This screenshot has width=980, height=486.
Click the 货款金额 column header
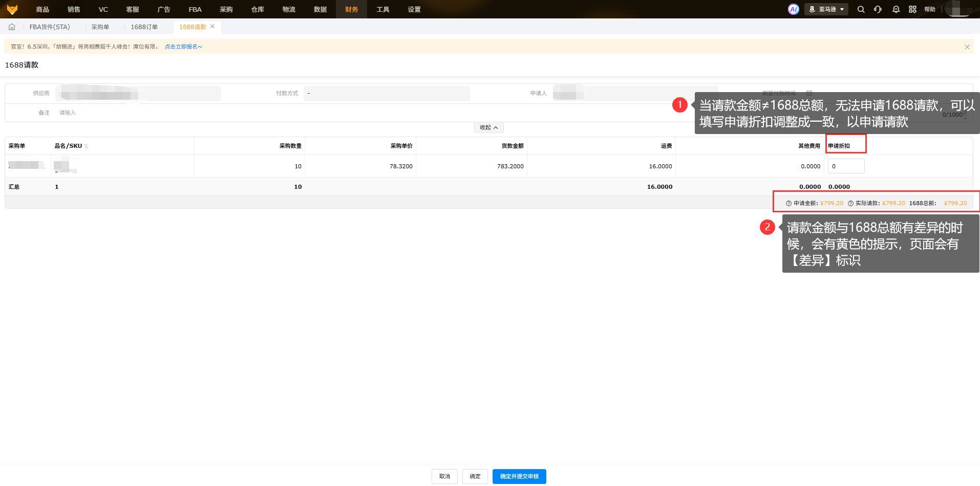(x=513, y=146)
